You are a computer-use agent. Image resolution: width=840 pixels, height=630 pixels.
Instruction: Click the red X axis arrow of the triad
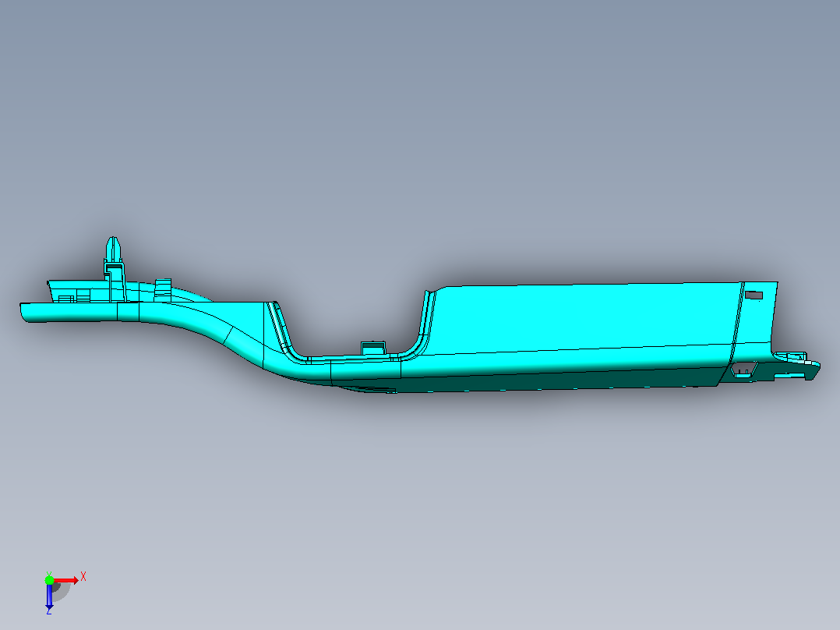pos(66,580)
